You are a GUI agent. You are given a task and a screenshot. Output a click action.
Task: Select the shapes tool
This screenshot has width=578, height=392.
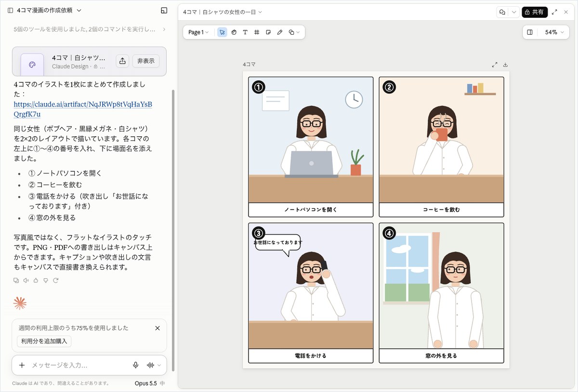pyautogui.click(x=291, y=32)
